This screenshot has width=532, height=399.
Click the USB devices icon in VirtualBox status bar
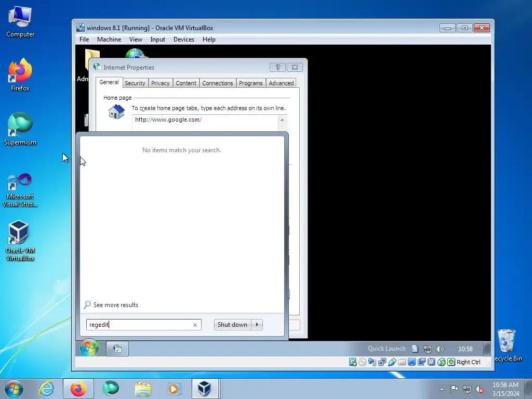point(392,362)
